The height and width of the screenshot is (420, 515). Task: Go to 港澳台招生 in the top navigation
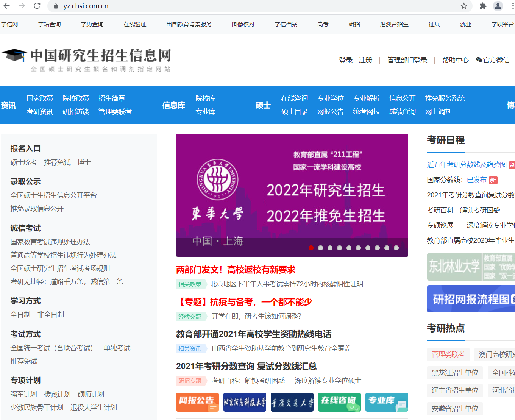point(394,24)
